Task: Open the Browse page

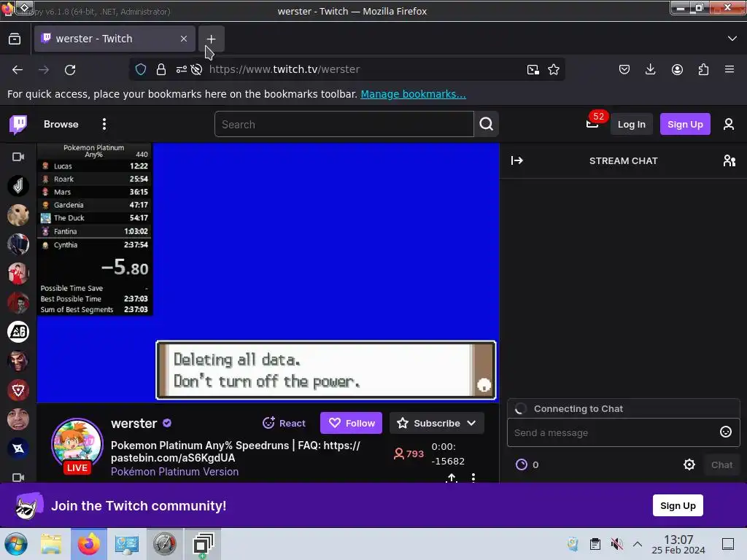Action: click(x=61, y=124)
